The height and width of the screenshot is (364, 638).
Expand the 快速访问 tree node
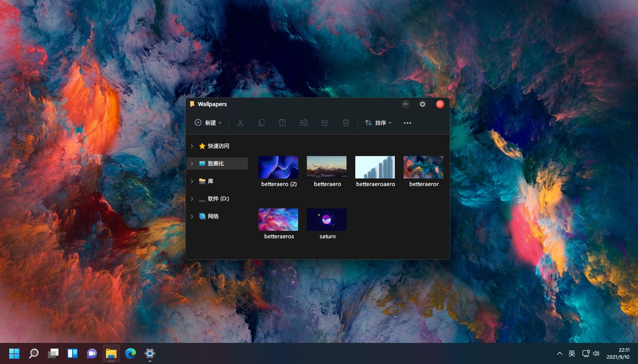[x=192, y=146]
